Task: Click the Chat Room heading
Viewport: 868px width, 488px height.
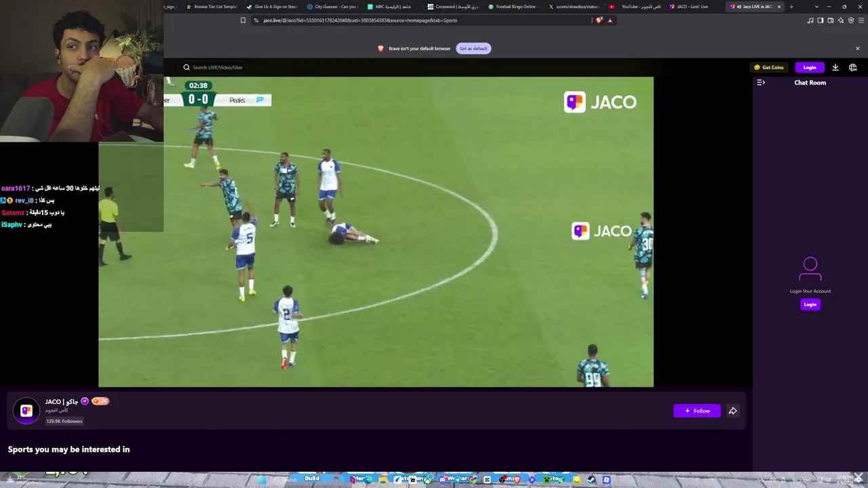Action: click(x=810, y=83)
